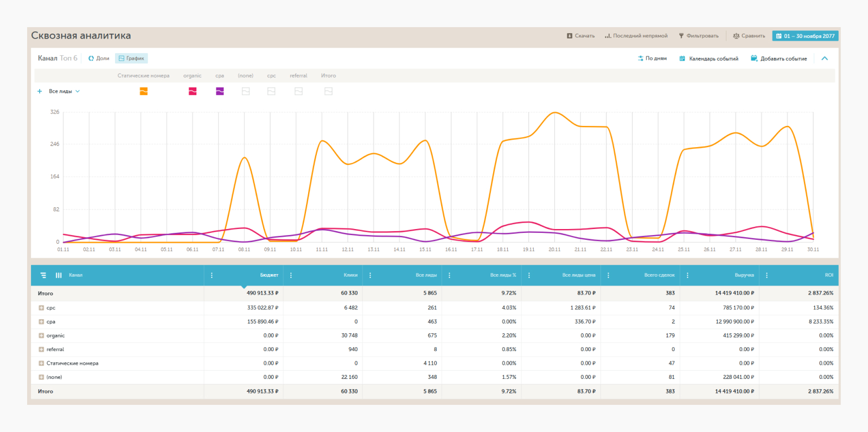Open Календарь событий calendar
The width and height of the screenshot is (868, 432).
pos(709,59)
